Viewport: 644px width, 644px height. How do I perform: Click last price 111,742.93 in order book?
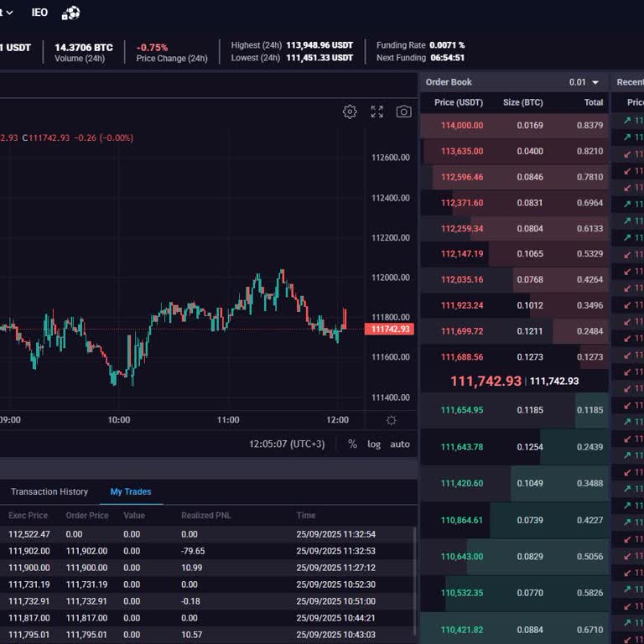[x=486, y=382]
